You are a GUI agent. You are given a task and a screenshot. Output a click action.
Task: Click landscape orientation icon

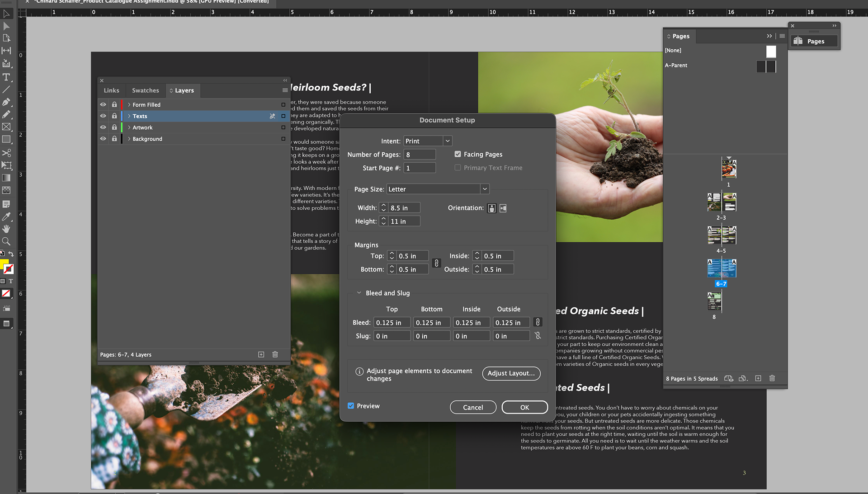[x=503, y=208]
